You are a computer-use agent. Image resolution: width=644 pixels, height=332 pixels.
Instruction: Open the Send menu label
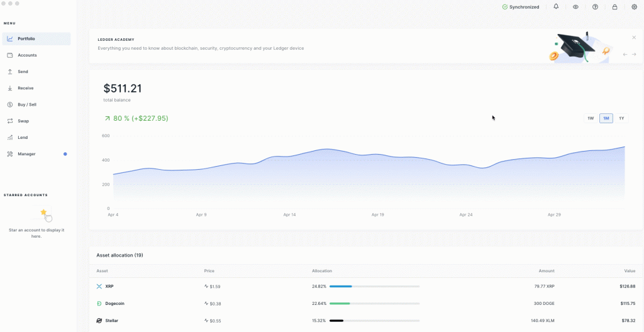pyautogui.click(x=23, y=72)
